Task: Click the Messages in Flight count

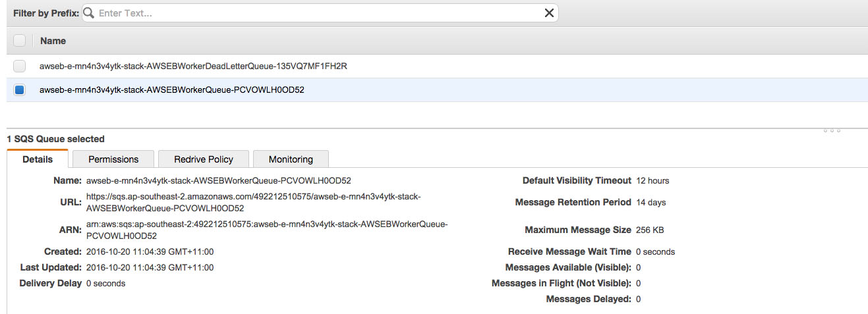Action: click(638, 283)
